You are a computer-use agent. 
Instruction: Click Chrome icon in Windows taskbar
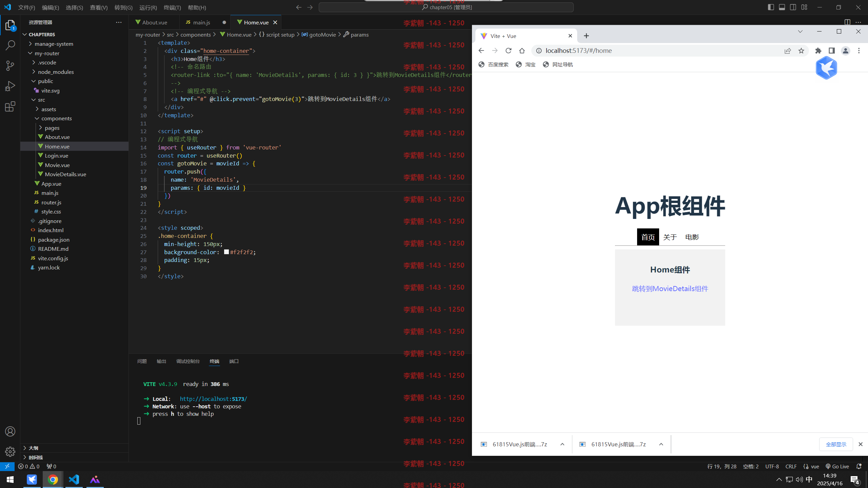pyautogui.click(x=53, y=480)
